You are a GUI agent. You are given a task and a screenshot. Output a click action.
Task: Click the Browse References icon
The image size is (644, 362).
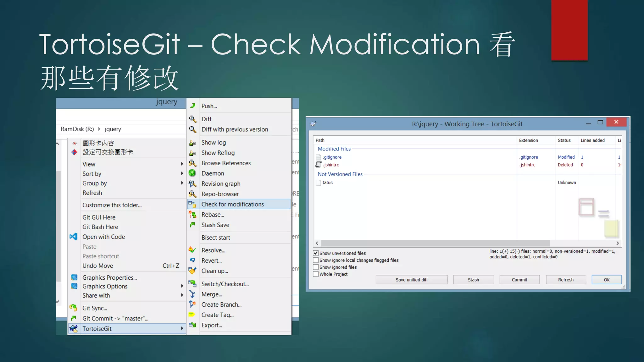pos(193,163)
